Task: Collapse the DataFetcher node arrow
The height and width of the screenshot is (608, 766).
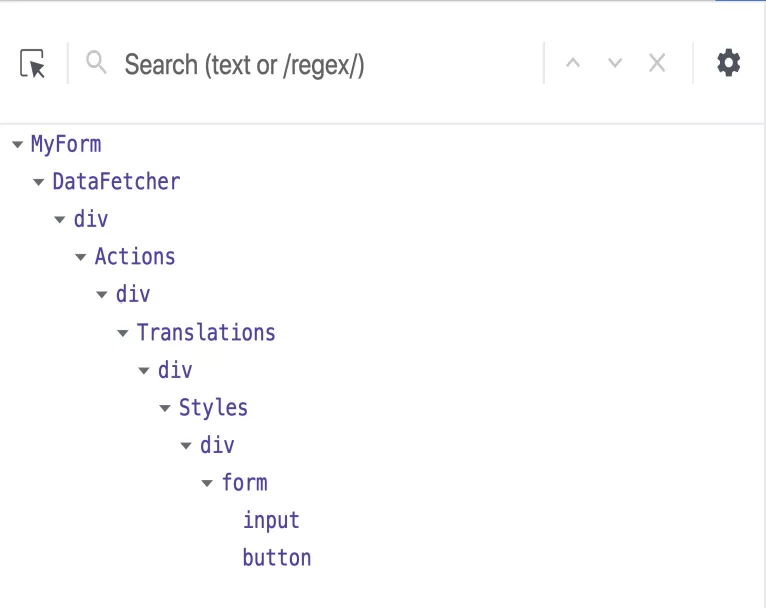Action: [x=38, y=182]
